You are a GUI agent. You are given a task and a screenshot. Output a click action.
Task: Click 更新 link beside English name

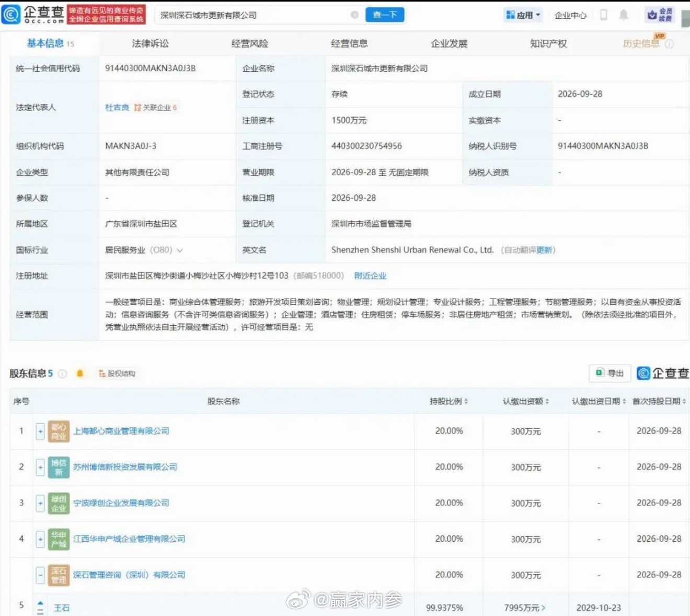coord(544,250)
